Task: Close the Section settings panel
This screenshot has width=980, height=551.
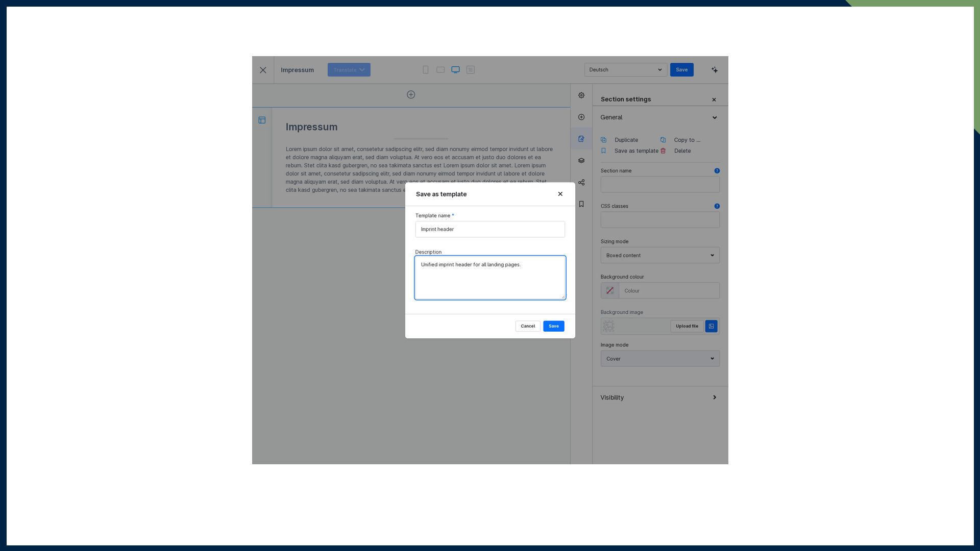Action: [714, 100]
